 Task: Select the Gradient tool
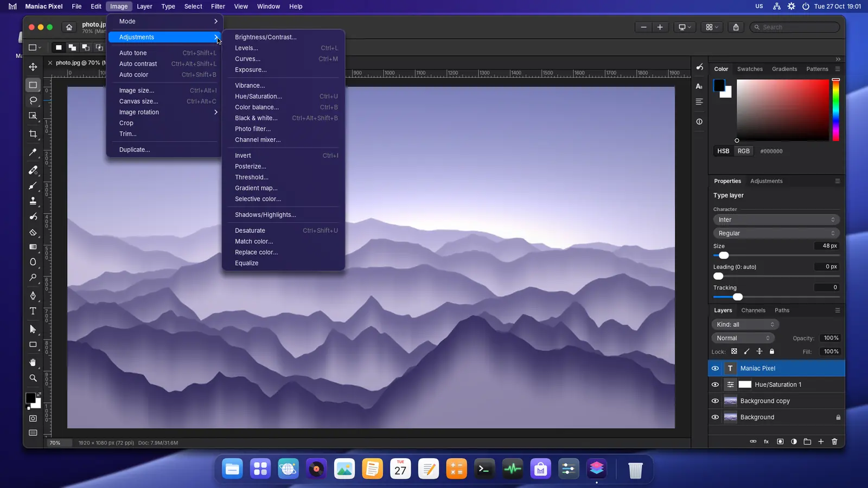click(x=33, y=247)
